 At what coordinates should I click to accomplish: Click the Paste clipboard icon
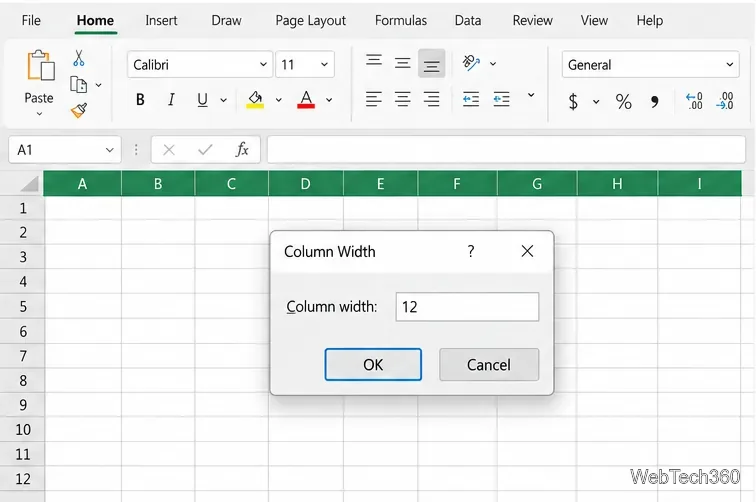coord(40,65)
